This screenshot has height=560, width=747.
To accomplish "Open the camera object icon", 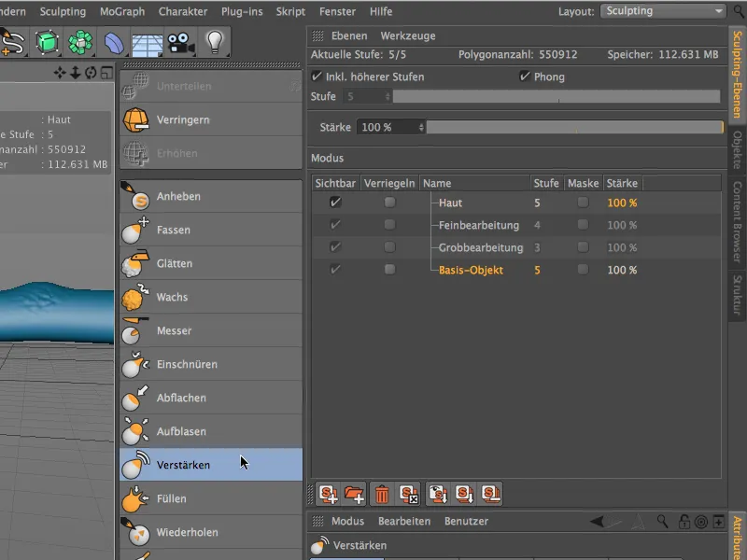I will [180, 44].
